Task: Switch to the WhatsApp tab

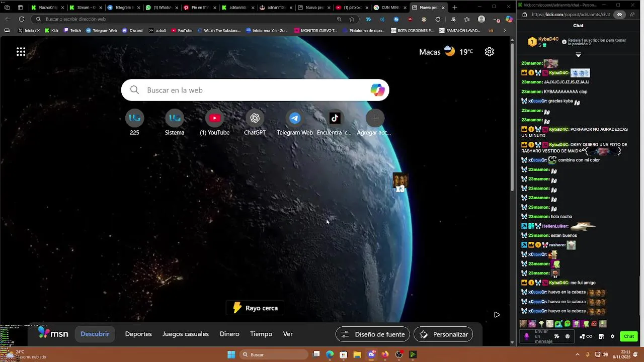Action: point(161,8)
